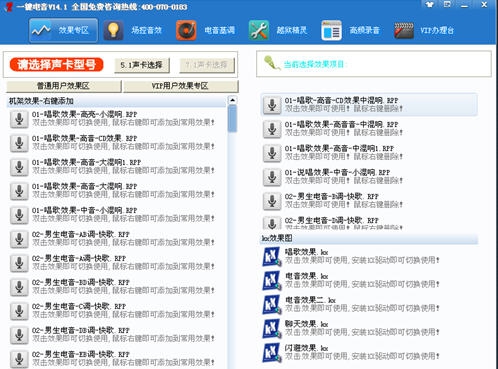Click the kx icon for 聊天效果.kx

(272, 328)
